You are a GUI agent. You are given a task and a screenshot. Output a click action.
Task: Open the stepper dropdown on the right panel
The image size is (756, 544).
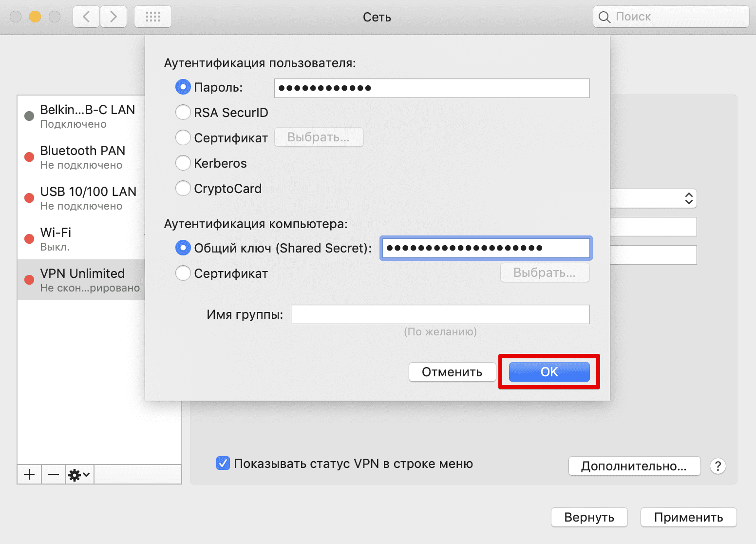688,198
